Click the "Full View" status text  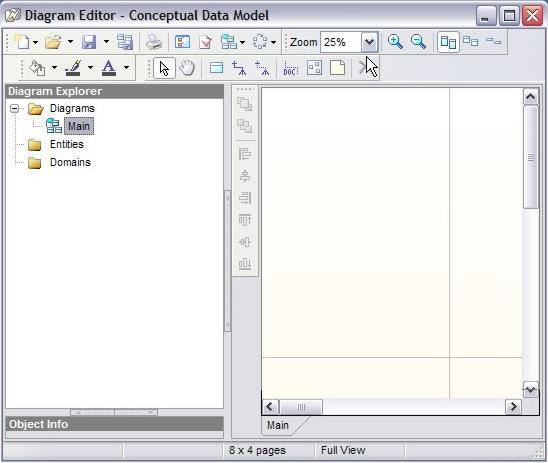click(x=343, y=450)
